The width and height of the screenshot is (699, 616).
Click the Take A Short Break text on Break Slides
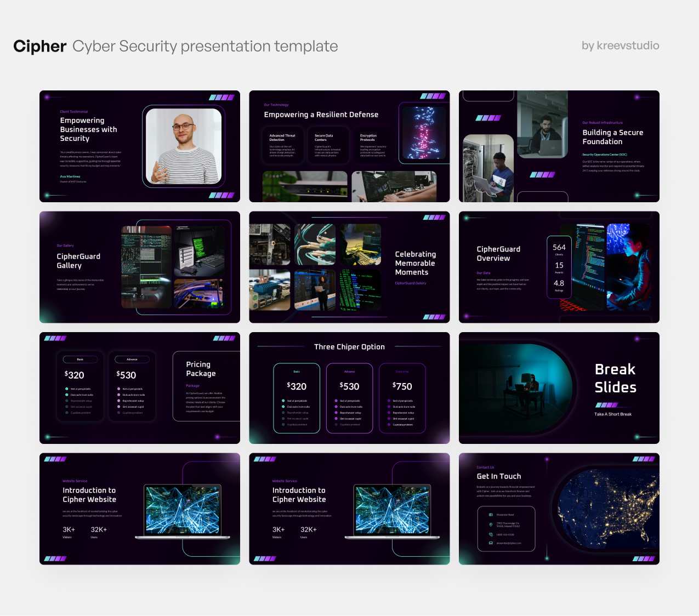(613, 414)
